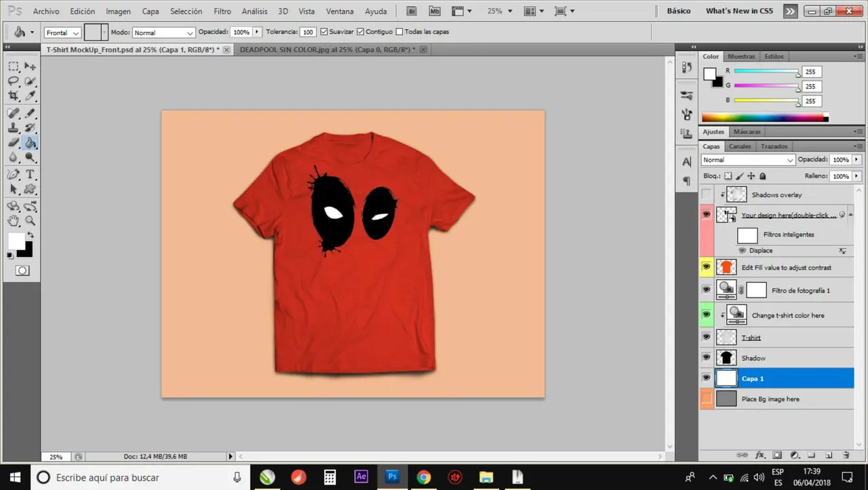
Task: Collapse Your design here layer effects
Action: (850, 214)
